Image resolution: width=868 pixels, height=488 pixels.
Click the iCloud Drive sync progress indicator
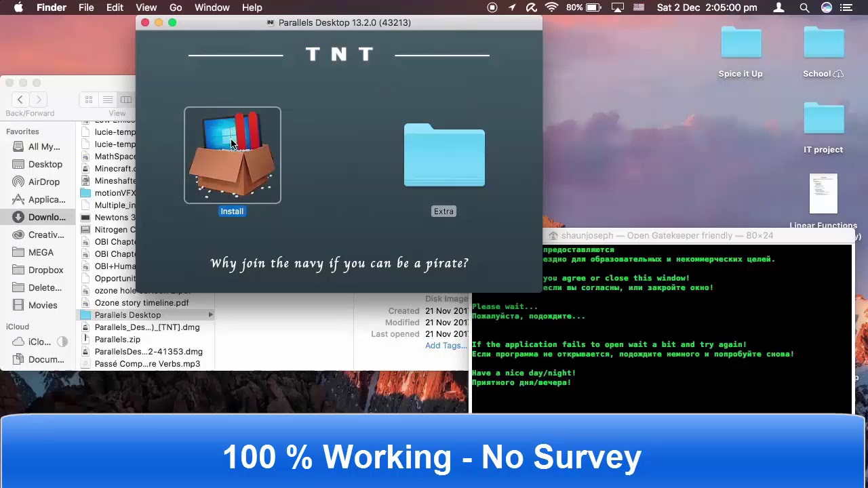click(62, 342)
